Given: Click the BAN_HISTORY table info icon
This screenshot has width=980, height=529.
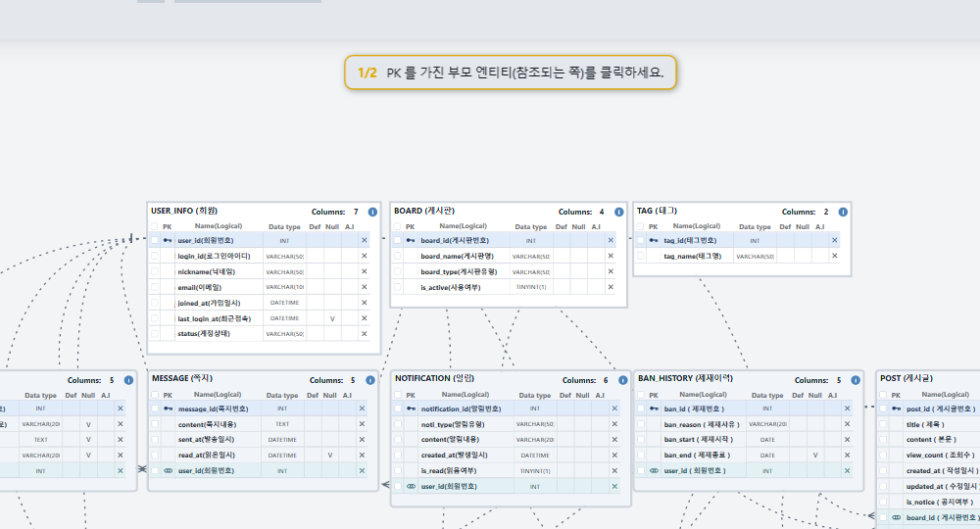Looking at the screenshot, I should 856,380.
